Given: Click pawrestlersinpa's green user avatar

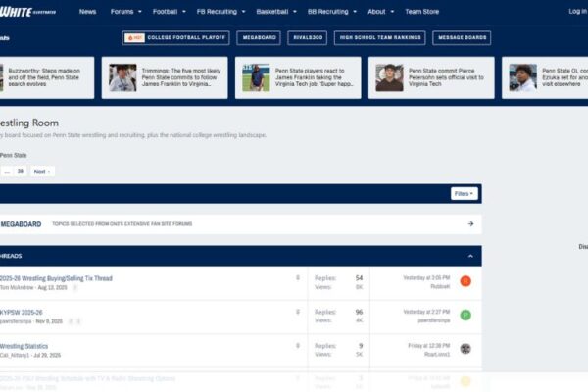Looking at the screenshot, I should [465, 315].
